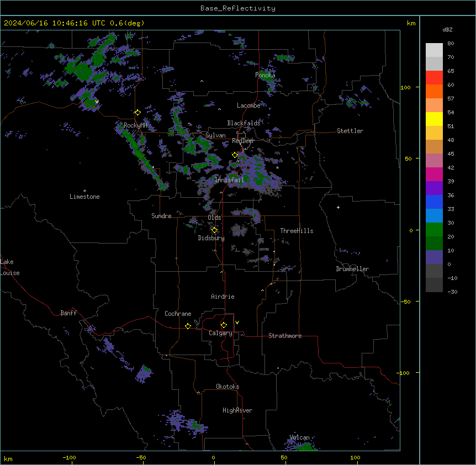Click the Cochrane label
The width and height of the screenshot is (476, 465).
(178, 314)
